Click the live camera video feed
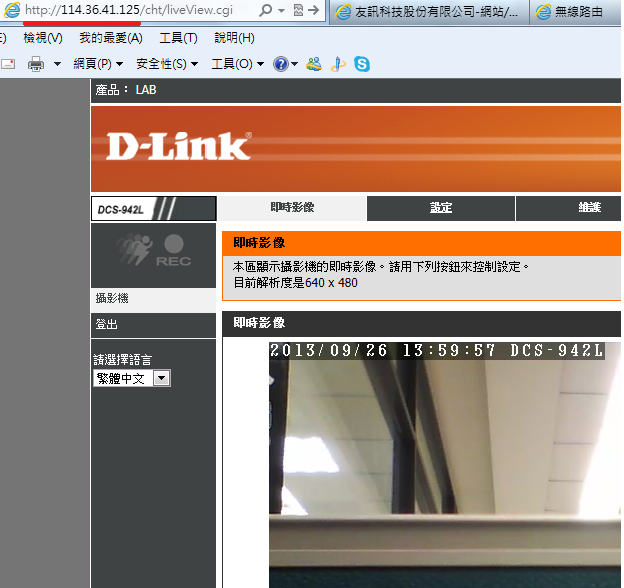This screenshot has height=588, width=624. click(x=445, y=465)
